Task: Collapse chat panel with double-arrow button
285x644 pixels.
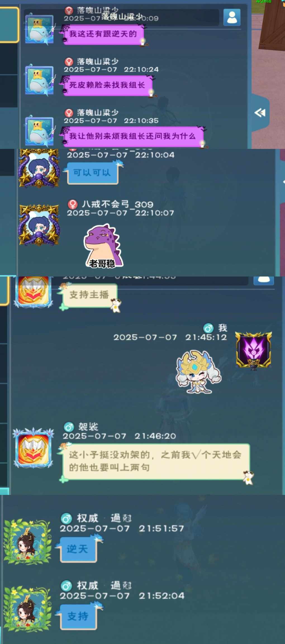Action: point(260,113)
